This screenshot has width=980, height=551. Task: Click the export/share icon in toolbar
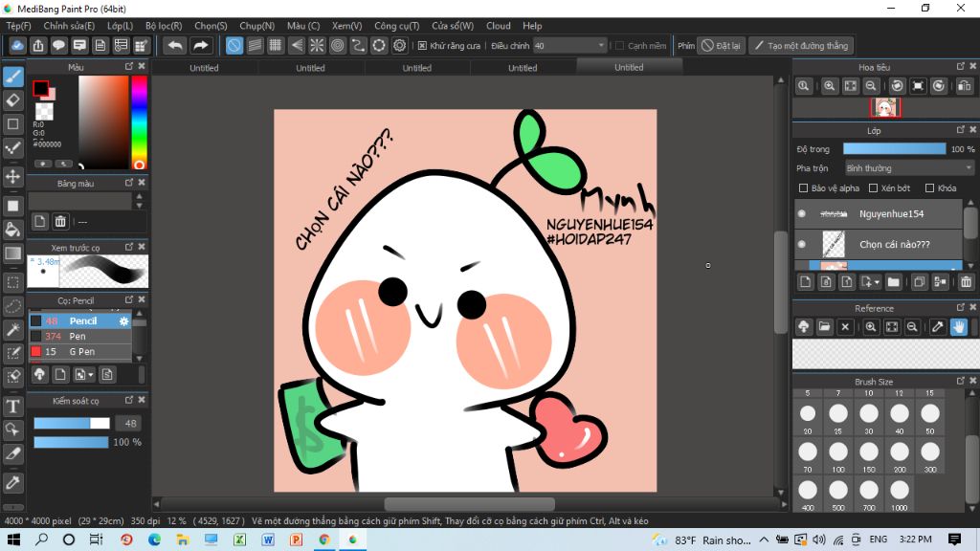(38, 46)
